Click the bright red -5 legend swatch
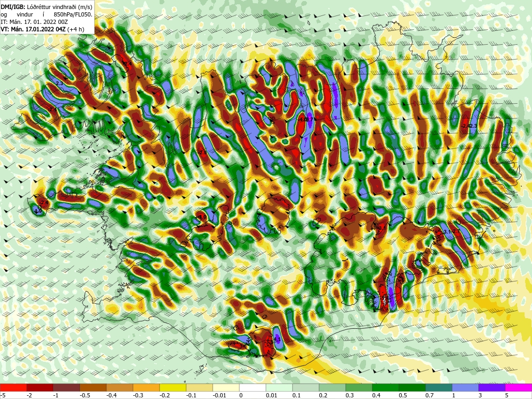Image resolution: width=532 pixels, height=399 pixels. click(x=13, y=387)
